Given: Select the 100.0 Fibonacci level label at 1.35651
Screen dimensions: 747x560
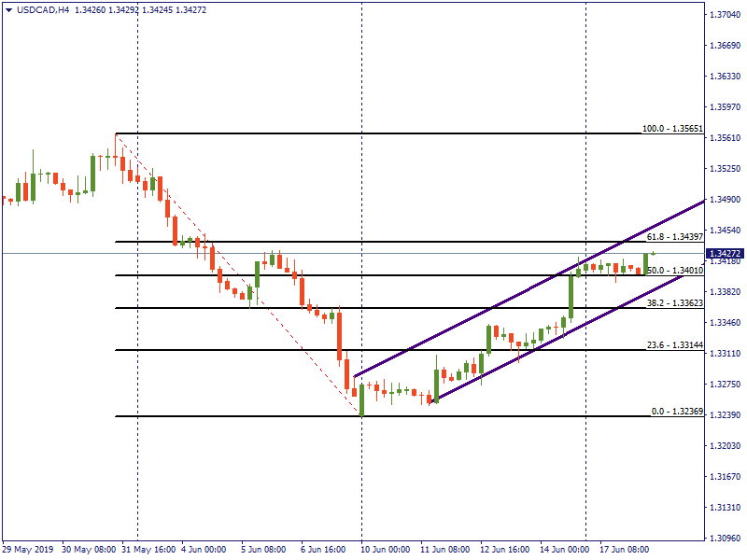Looking at the screenshot, I should (x=670, y=129).
